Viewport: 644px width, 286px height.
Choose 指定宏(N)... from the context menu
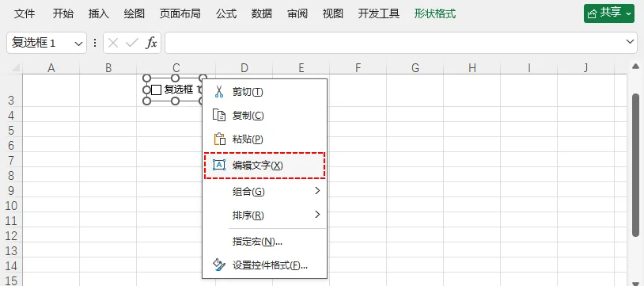click(x=265, y=242)
